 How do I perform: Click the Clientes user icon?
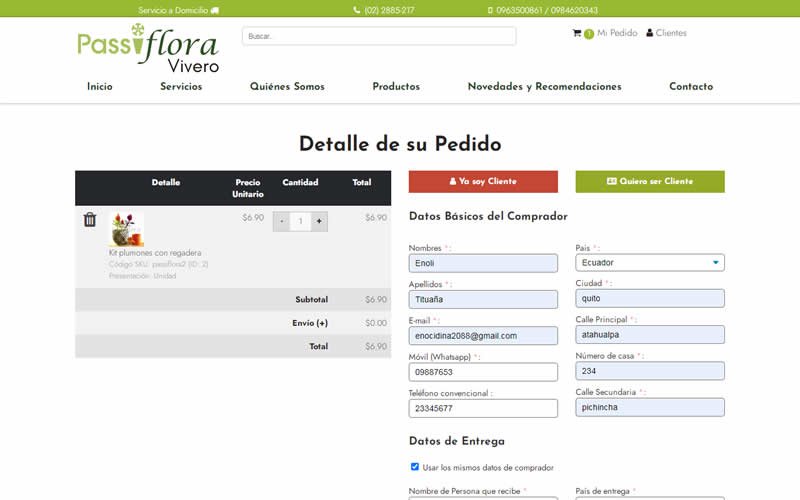coord(650,33)
